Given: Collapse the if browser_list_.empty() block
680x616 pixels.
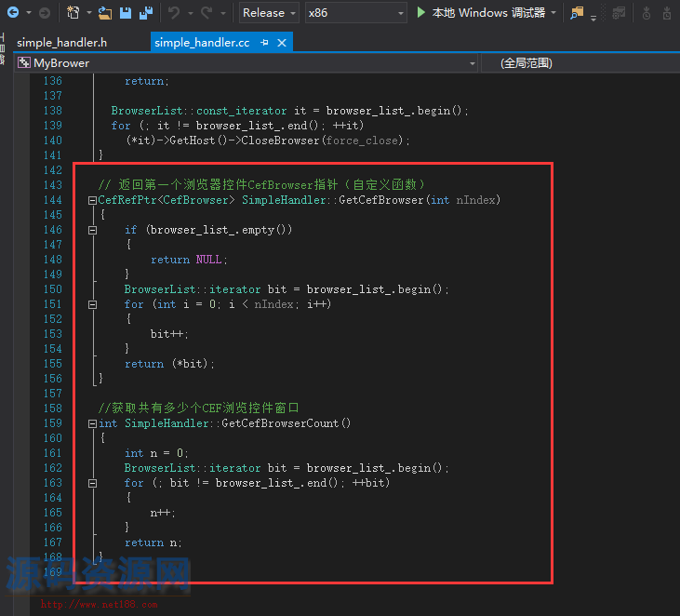Looking at the screenshot, I should tap(92, 230).
